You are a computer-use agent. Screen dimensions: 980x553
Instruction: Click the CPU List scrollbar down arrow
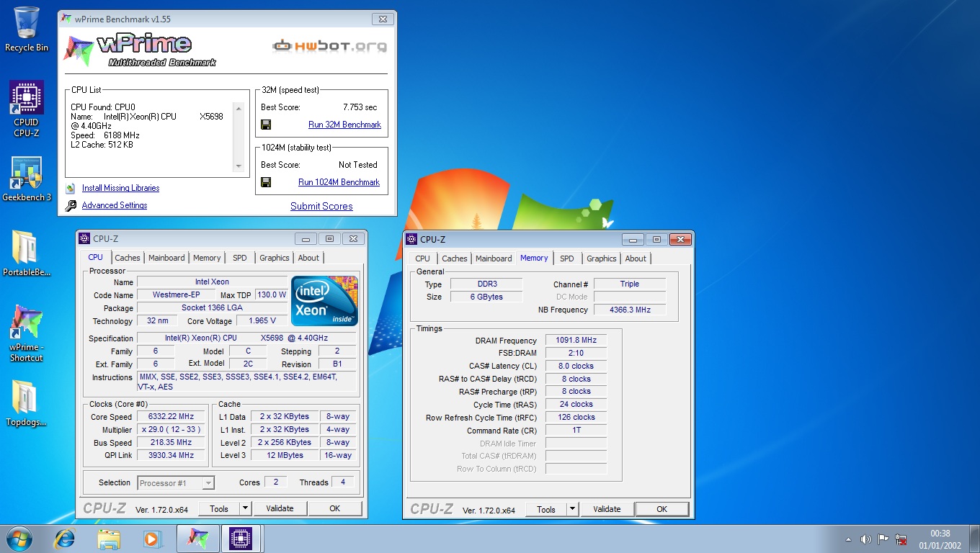239,166
